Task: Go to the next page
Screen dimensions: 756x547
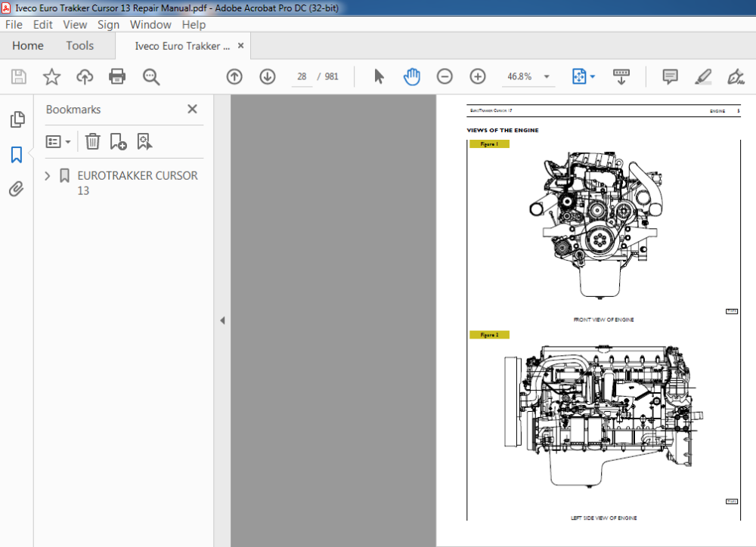Action: 268,76
